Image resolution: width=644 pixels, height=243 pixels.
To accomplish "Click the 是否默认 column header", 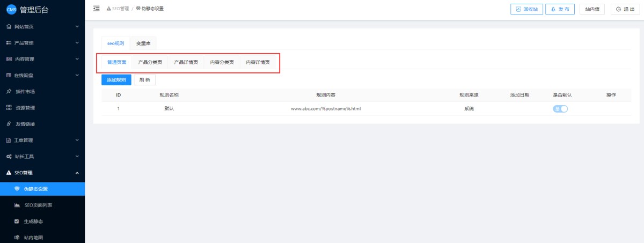I will [562, 95].
